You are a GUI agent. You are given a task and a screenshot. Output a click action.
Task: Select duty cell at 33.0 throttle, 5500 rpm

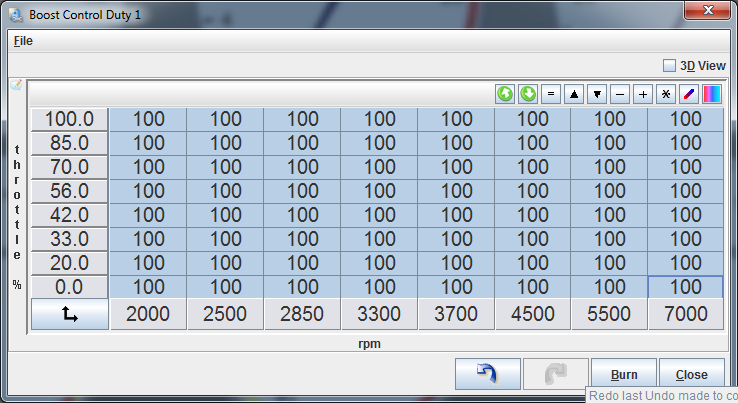pos(610,239)
